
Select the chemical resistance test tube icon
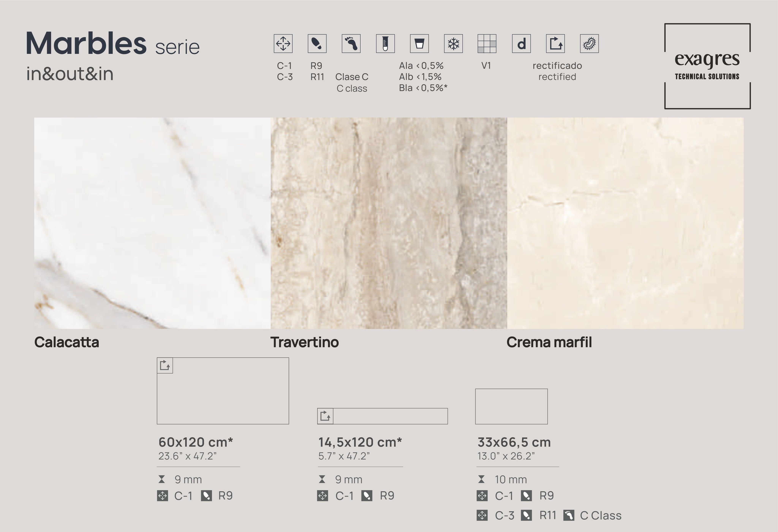pos(385,43)
